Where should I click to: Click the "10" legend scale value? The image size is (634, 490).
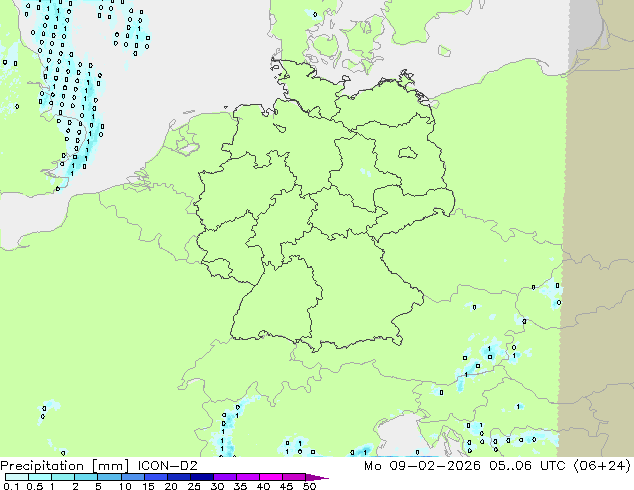125,486
